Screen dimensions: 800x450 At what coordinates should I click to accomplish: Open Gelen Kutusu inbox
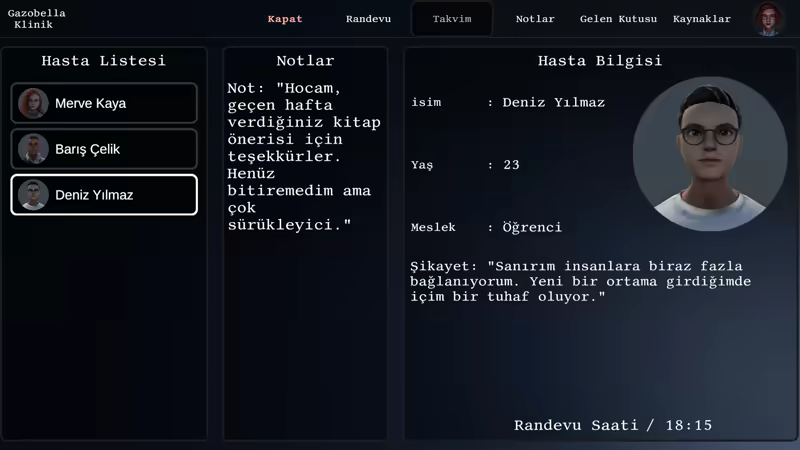(618, 19)
